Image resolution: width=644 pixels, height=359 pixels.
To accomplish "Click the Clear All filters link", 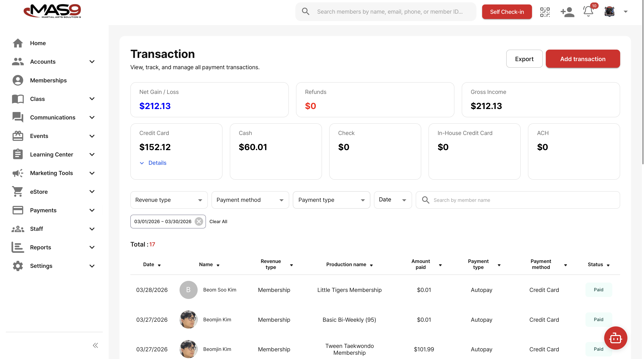I will click(x=218, y=221).
